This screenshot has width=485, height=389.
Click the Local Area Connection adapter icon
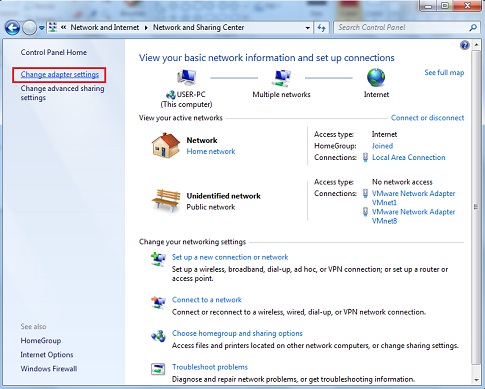tap(365, 157)
